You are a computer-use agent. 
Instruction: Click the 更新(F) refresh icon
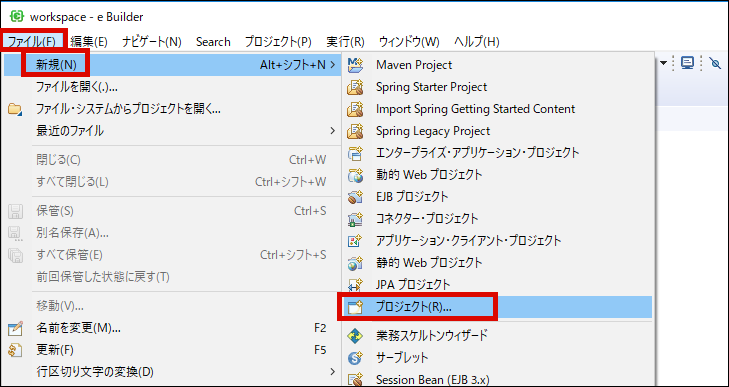pyautogui.click(x=15, y=350)
